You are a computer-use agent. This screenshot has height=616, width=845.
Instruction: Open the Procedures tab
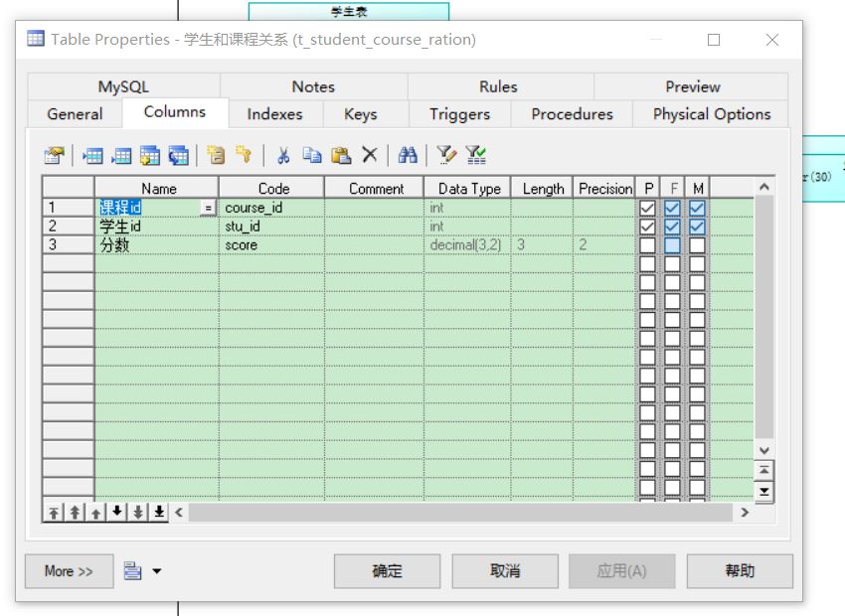click(573, 114)
